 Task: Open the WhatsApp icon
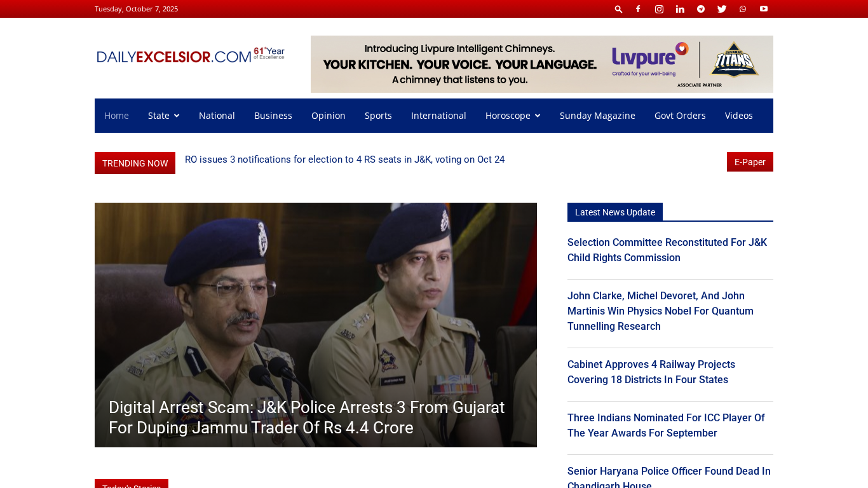(743, 9)
